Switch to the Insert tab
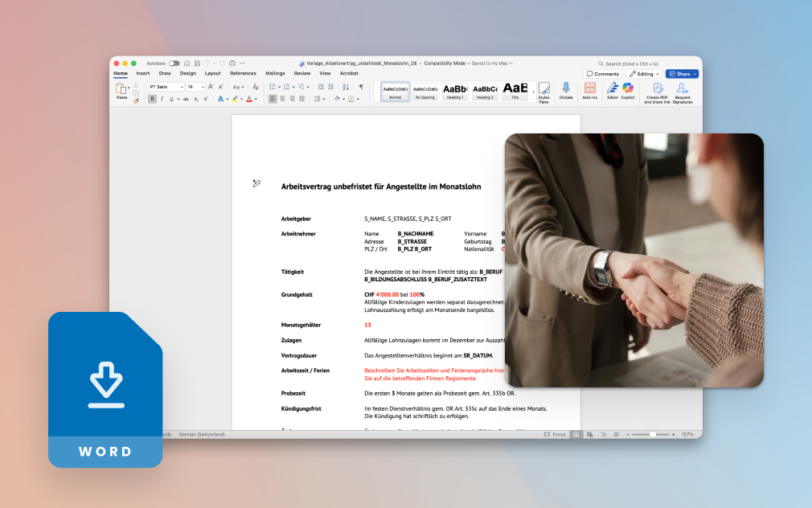The height and width of the screenshot is (508, 812). pyautogui.click(x=143, y=73)
